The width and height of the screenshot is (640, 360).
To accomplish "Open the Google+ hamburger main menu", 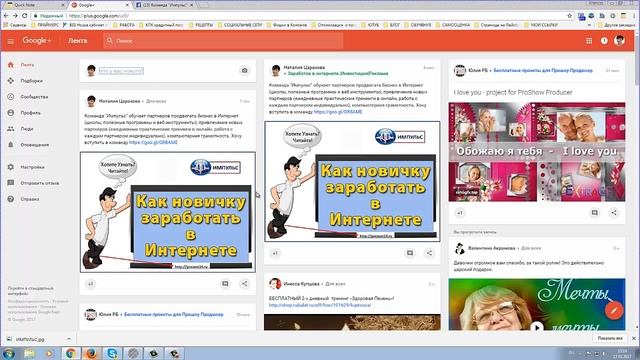I will pyautogui.click(x=11, y=41).
